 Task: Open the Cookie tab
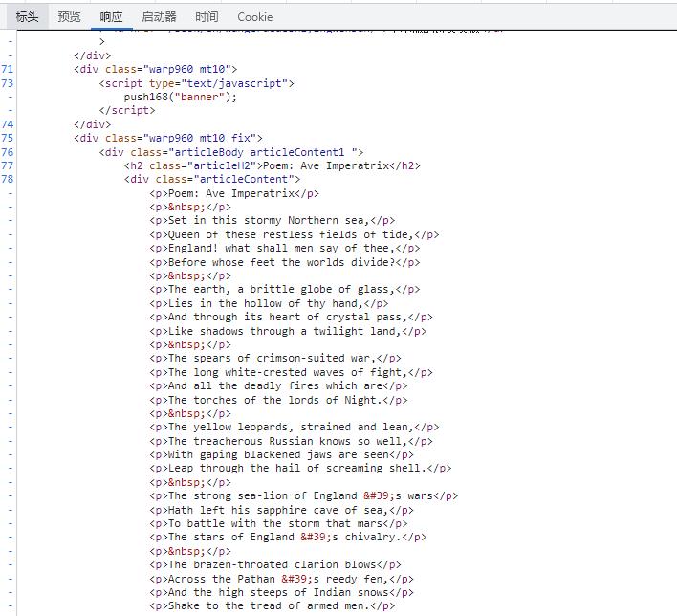pyautogui.click(x=254, y=17)
